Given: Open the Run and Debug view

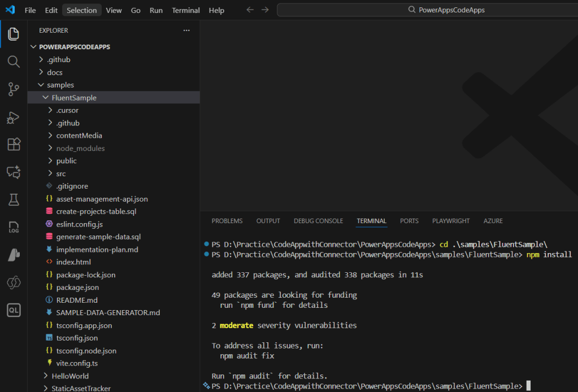Looking at the screenshot, I should click(14, 117).
